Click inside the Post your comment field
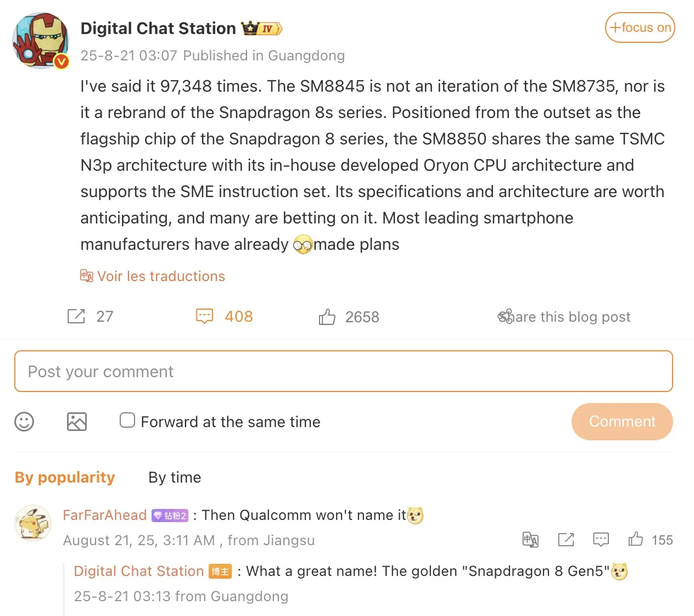The image size is (694, 616). 344,372
